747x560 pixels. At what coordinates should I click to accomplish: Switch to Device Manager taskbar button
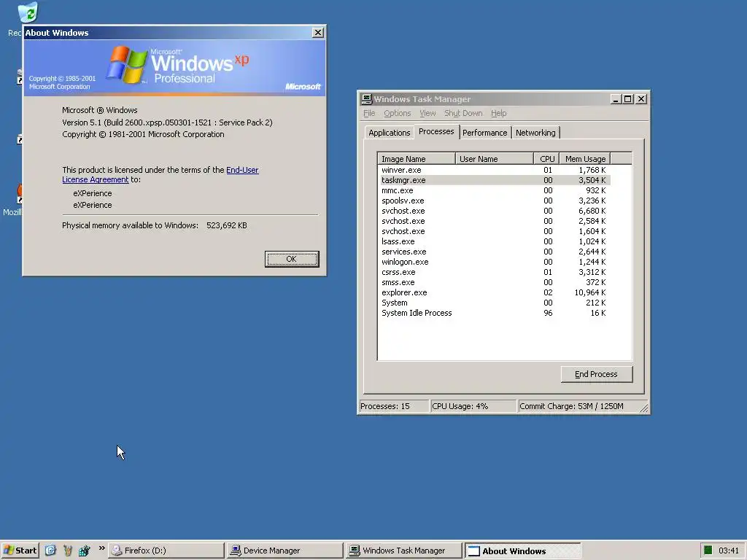(285, 551)
